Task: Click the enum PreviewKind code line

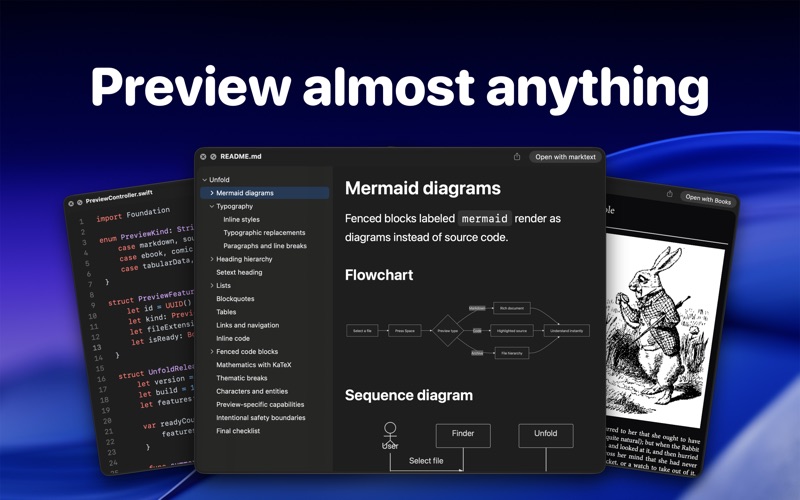Action: [x=146, y=234]
